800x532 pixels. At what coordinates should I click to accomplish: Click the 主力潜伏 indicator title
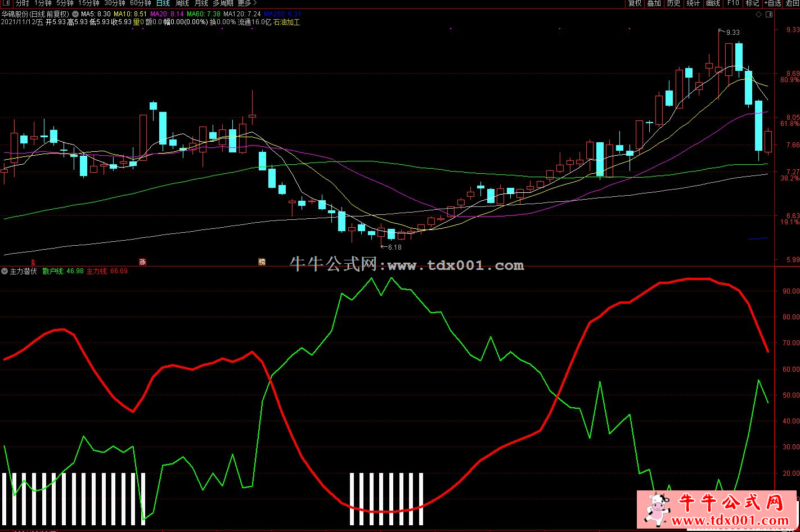[24, 271]
